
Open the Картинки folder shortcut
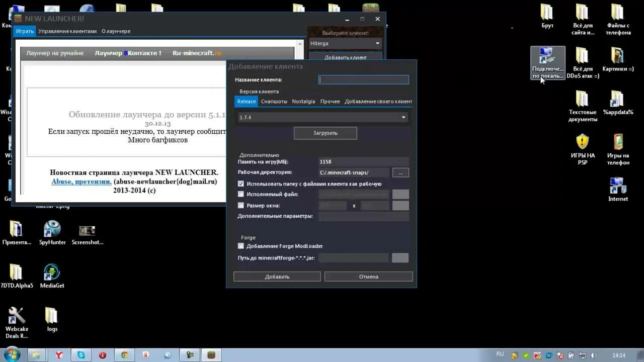click(x=618, y=60)
